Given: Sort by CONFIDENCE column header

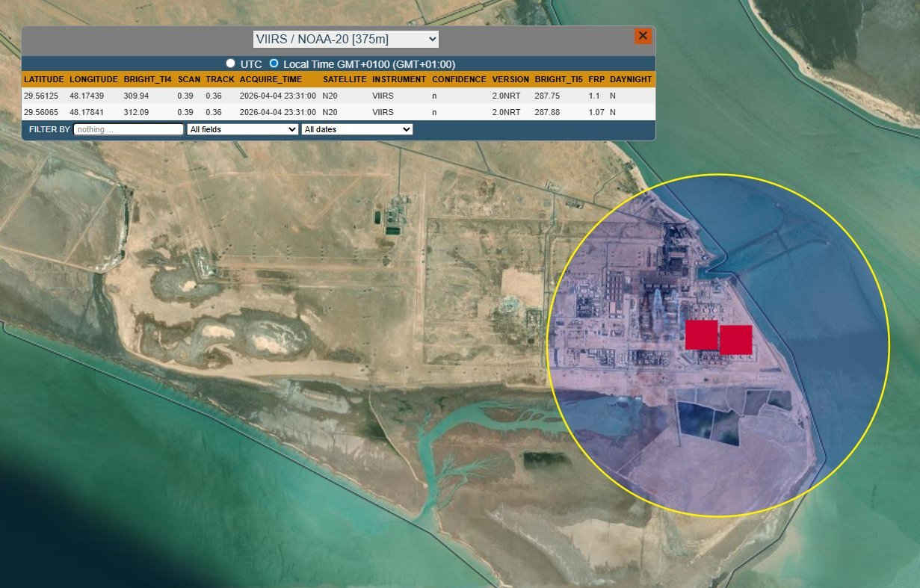Looking at the screenshot, I should [x=459, y=79].
